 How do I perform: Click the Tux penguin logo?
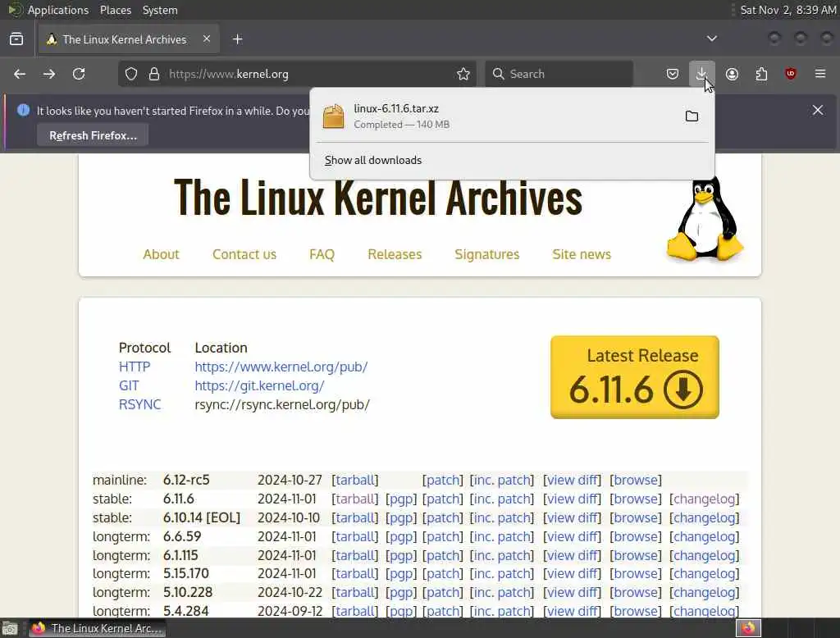click(705, 220)
